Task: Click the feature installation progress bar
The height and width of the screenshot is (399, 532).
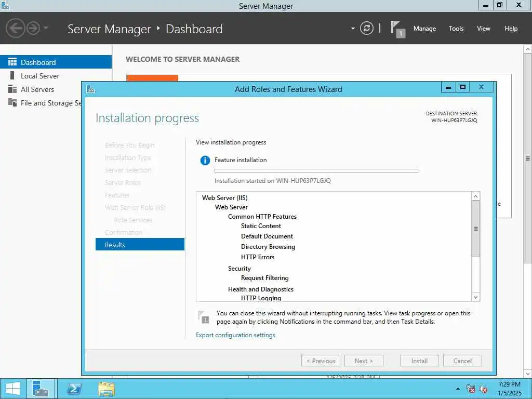Action: pyautogui.click(x=316, y=171)
